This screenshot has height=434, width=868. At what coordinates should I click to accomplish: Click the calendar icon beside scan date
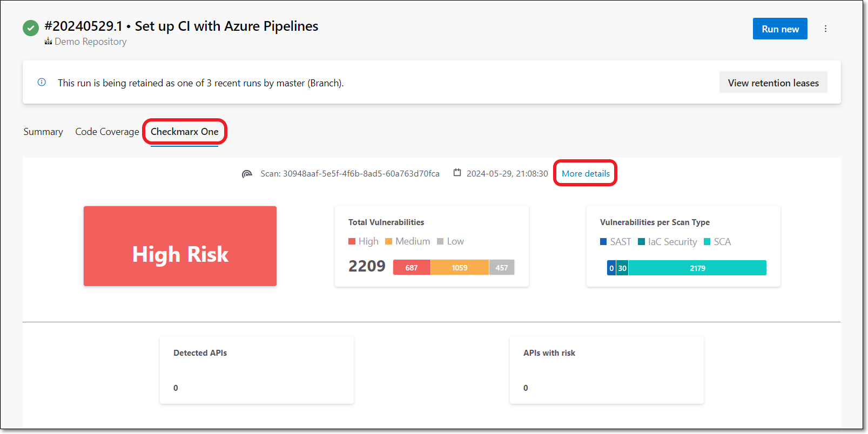tap(457, 173)
